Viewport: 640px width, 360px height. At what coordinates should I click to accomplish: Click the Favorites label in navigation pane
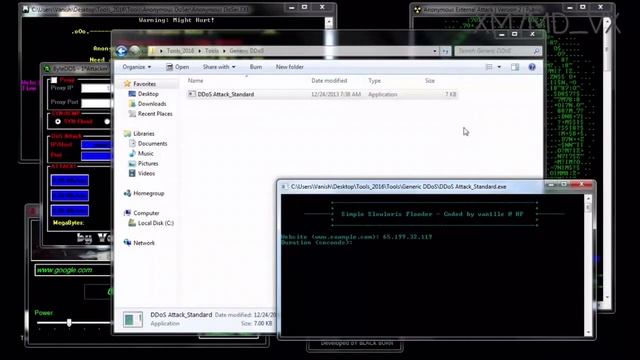tap(144, 84)
